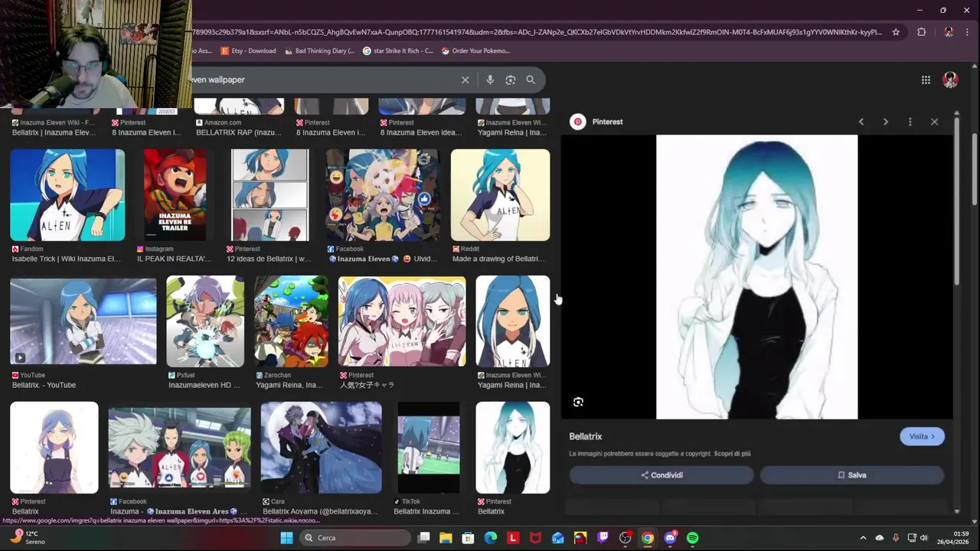Open the Bellatrix title in preview panel

pyautogui.click(x=586, y=436)
